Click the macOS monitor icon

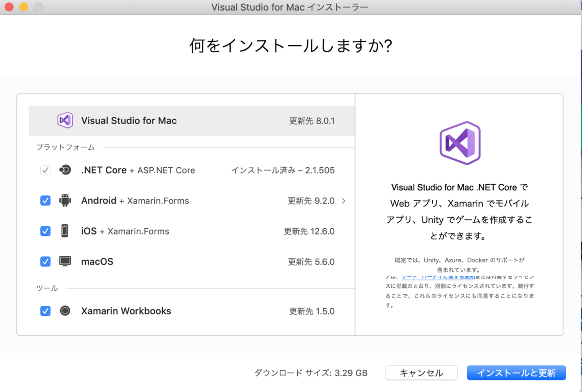65,262
